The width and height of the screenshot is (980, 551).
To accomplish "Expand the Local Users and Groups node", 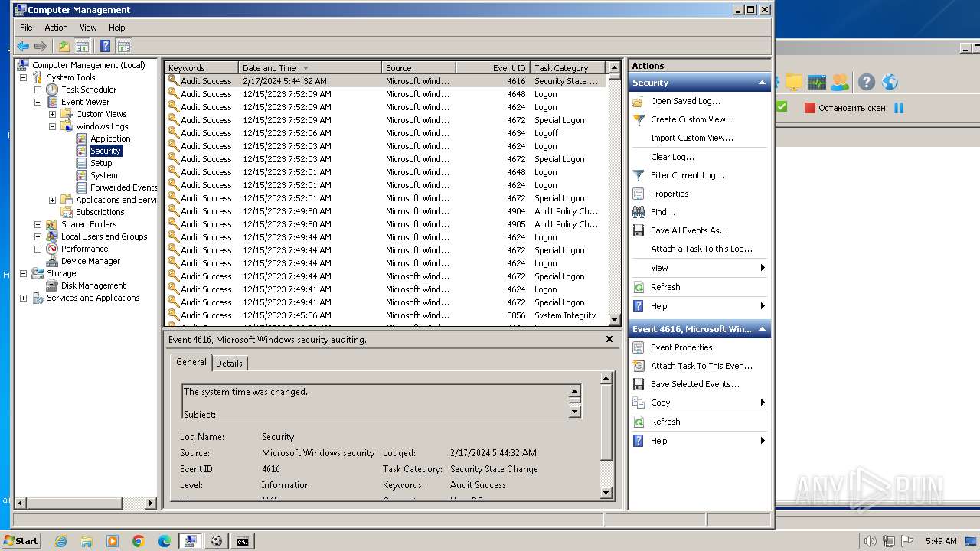I will click(38, 236).
